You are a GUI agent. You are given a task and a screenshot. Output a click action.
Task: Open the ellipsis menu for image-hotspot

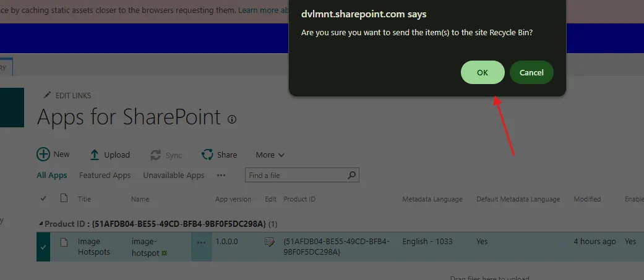[201, 243]
